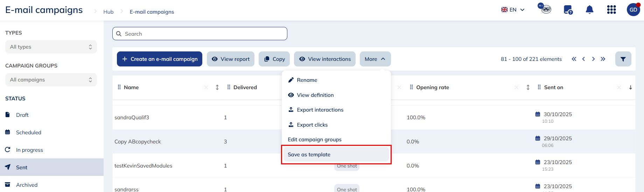This screenshot has width=644, height=192.
Task: Jump to the last page of results
Action: [603, 59]
